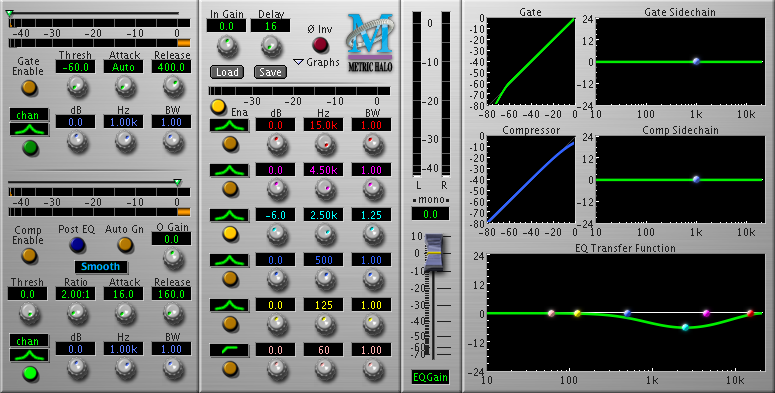
Task: Open comp sidechain filter type selector
Action: 29,355
